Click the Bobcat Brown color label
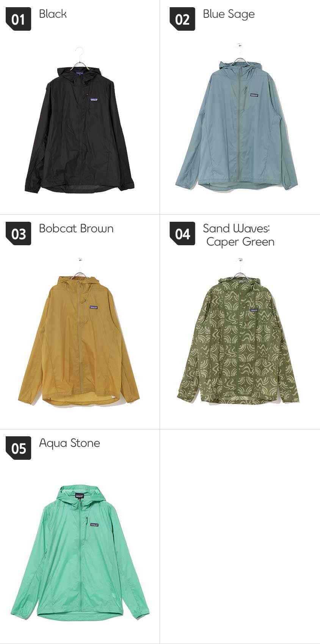Screen dimensions: 320x644 point(76,229)
